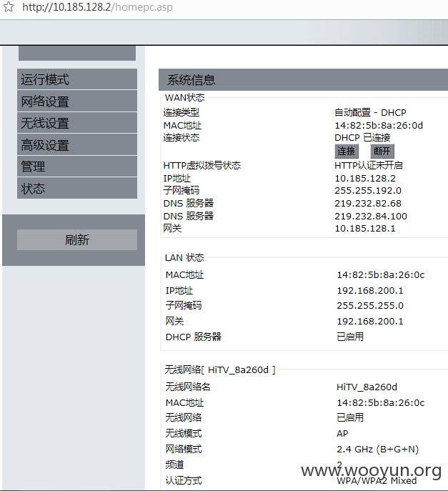The width and height of the screenshot is (448, 491).
Task: Select the 网络模式 label
Action: (184, 449)
